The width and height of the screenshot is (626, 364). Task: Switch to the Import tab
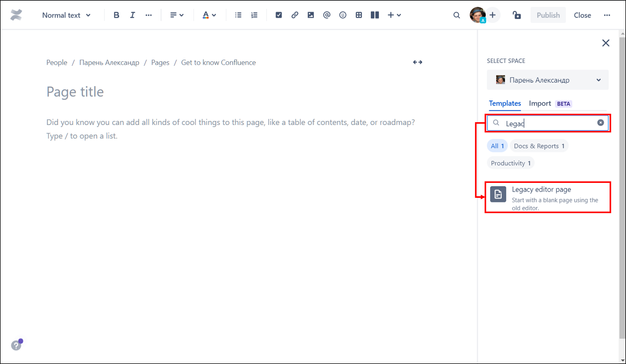coord(540,103)
